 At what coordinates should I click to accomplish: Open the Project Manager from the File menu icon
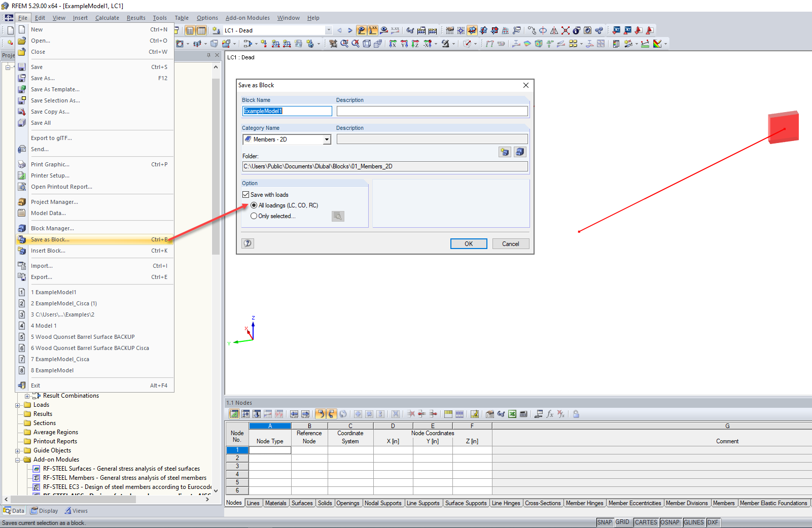point(22,201)
